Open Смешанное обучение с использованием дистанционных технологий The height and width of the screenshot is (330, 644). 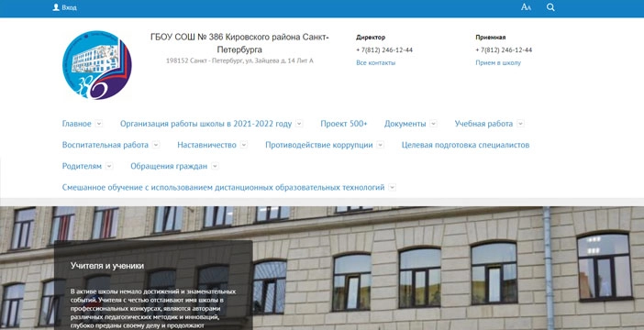pos(223,188)
